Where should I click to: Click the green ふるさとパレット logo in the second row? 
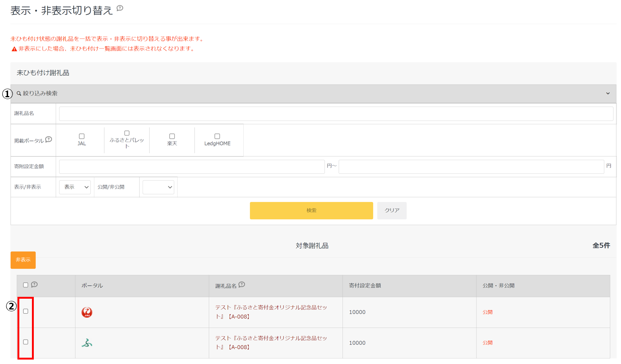pyautogui.click(x=87, y=343)
